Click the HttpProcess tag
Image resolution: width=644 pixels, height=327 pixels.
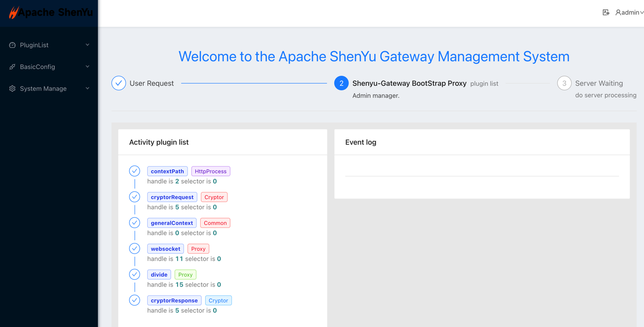(x=211, y=171)
